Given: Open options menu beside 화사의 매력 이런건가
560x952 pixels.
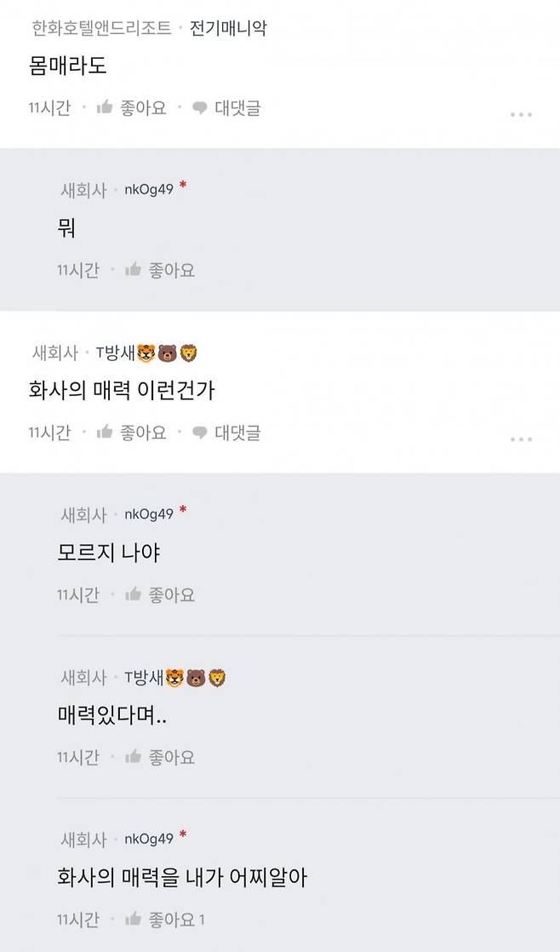Looking at the screenshot, I should 521,440.
